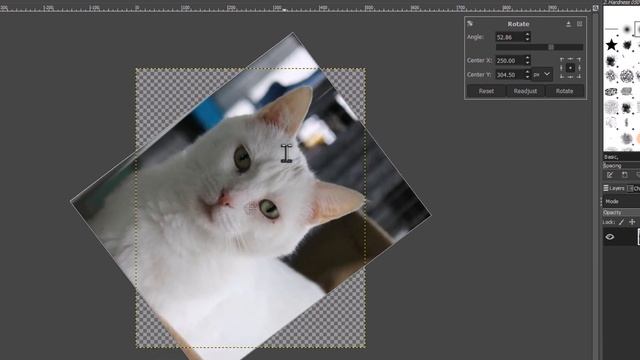Edit the Center X value field
This screenshot has width=640, height=360.
click(x=509, y=60)
